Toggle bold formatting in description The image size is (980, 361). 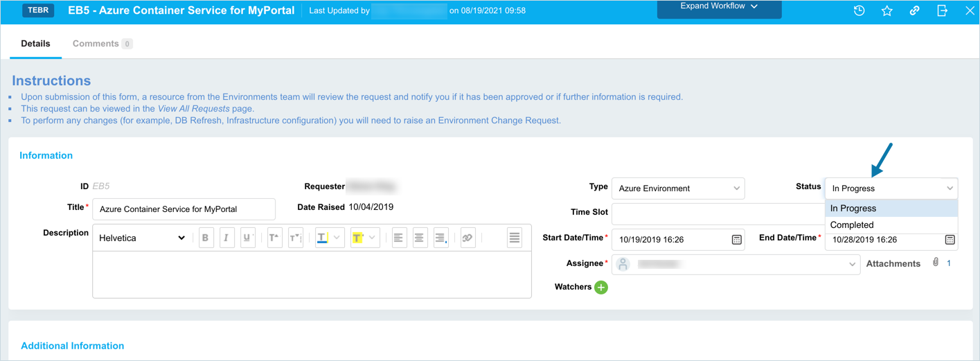click(x=206, y=238)
